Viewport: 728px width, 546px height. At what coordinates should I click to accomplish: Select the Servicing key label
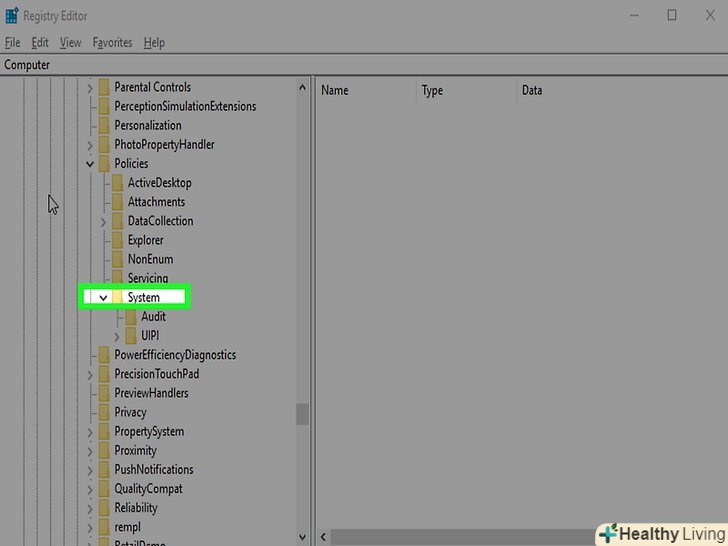[148, 278]
